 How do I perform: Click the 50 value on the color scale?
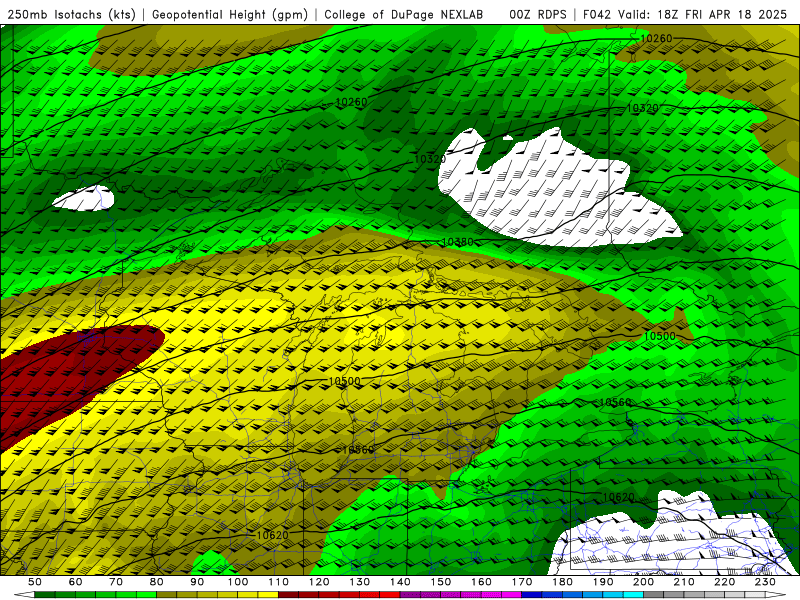tap(35, 582)
